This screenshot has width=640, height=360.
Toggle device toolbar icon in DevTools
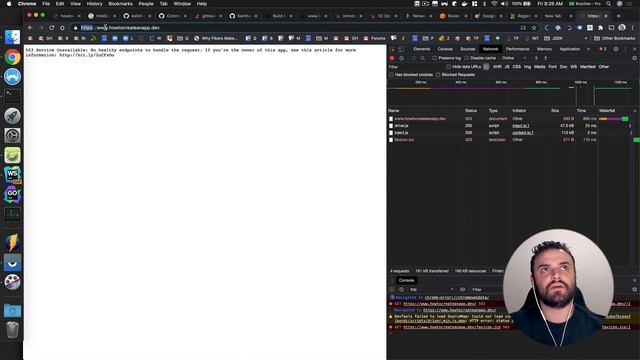point(401,49)
